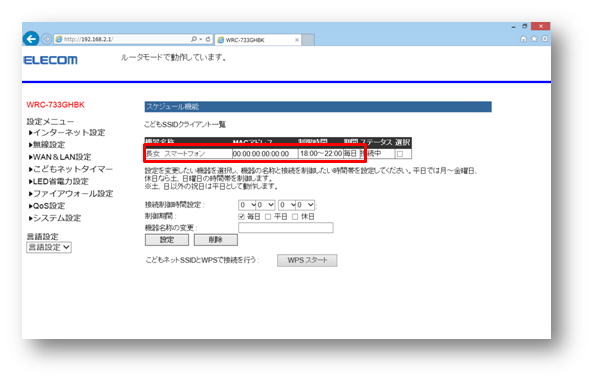Open browser tools gear icon
Screen dimensions: 593x381
coord(544,39)
